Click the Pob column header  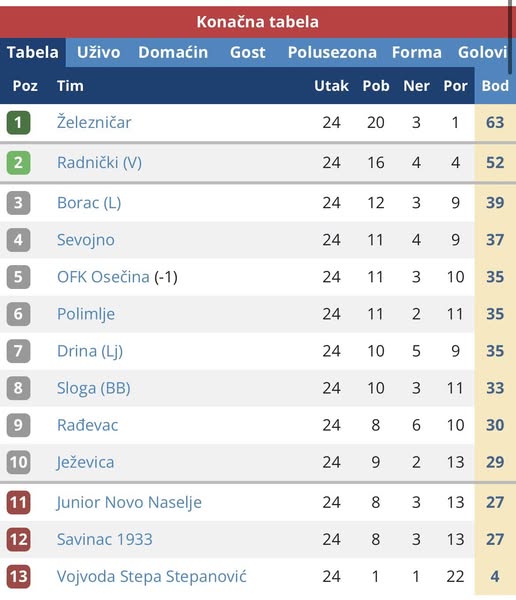tap(376, 86)
